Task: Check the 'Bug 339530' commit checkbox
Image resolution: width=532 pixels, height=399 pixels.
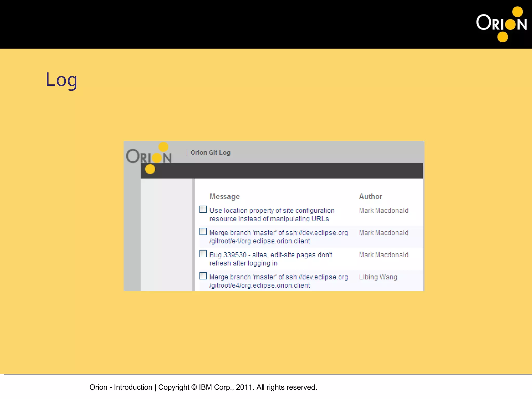Action: pyautogui.click(x=203, y=254)
